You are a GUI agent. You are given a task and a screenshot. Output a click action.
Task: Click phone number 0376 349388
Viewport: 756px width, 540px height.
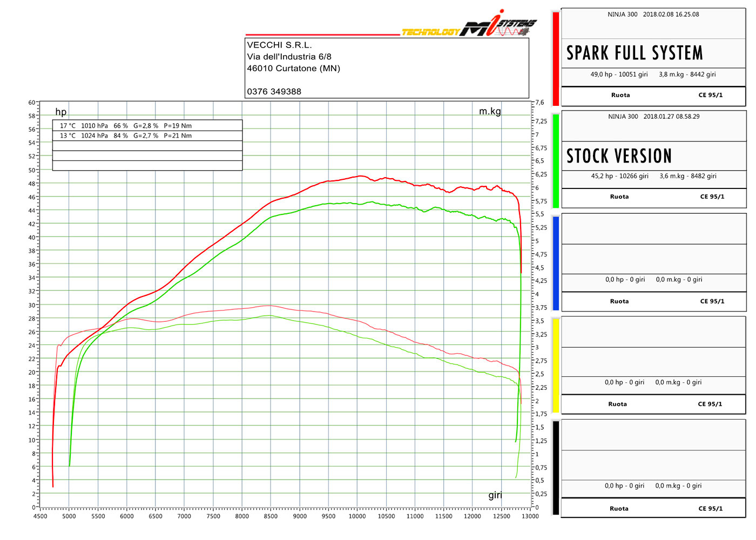(x=274, y=92)
